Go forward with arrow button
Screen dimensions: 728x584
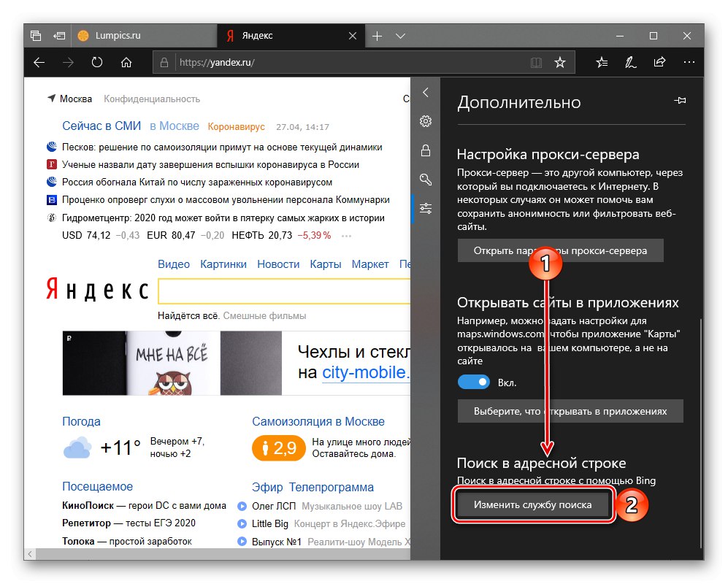[x=68, y=62]
